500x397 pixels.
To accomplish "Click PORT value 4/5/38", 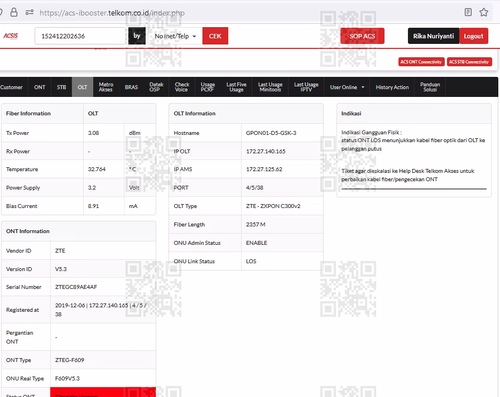I will [254, 188].
